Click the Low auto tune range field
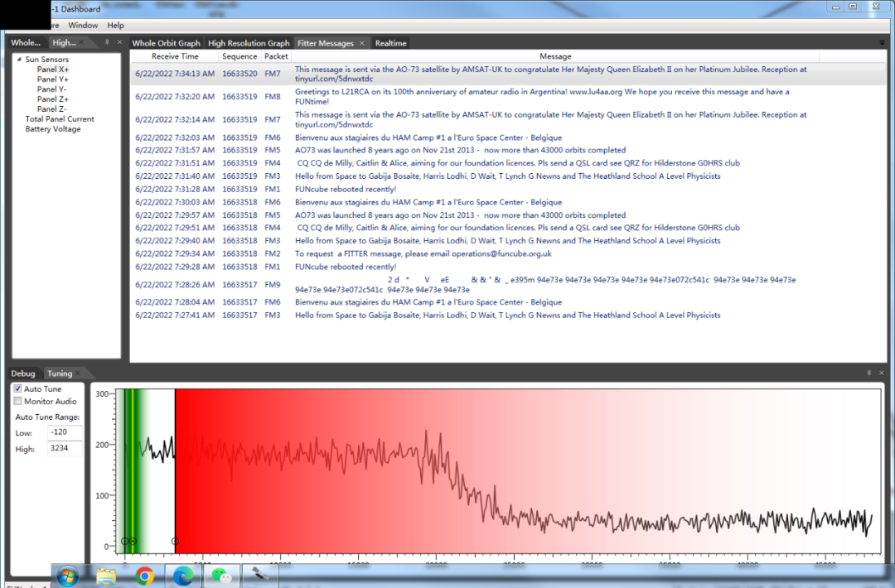Image resolution: width=895 pixels, height=588 pixels. pyautogui.click(x=65, y=432)
